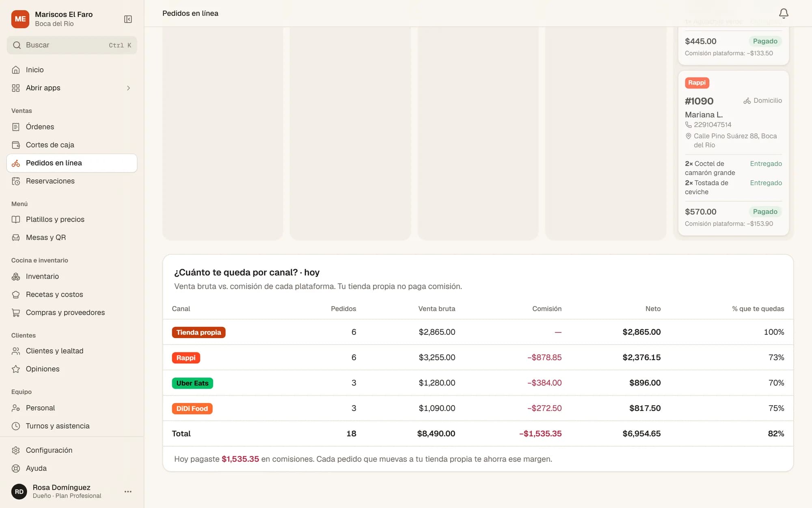Open Rosa Domínguez account options menu
Image resolution: width=812 pixels, height=508 pixels.
click(x=128, y=491)
